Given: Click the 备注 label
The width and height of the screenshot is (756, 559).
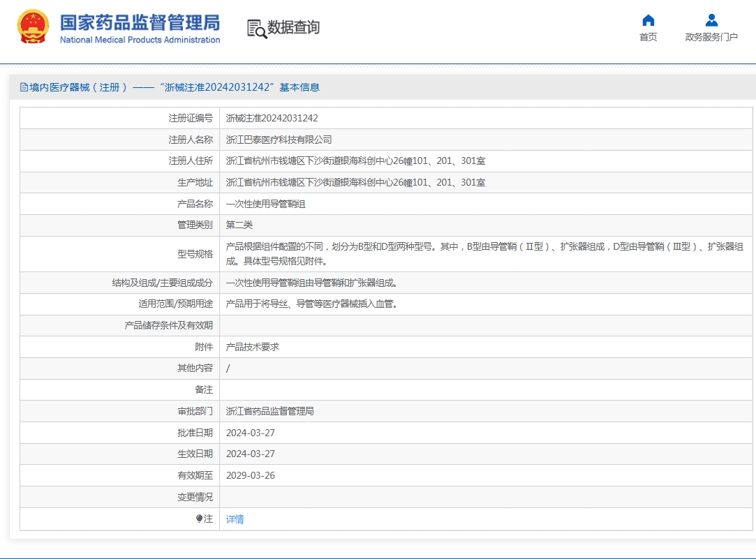Looking at the screenshot, I should [x=204, y=389].
